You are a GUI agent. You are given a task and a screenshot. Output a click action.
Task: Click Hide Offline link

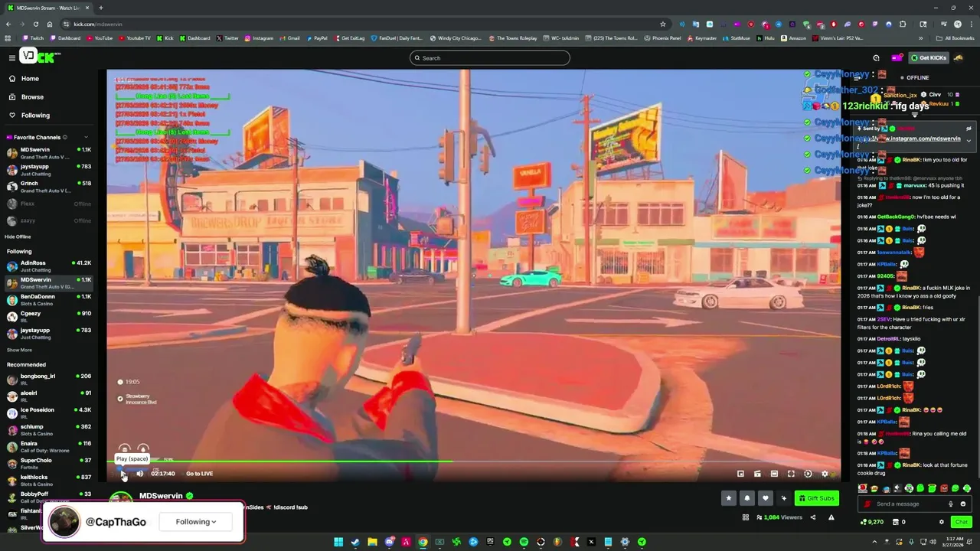(18, 236)
